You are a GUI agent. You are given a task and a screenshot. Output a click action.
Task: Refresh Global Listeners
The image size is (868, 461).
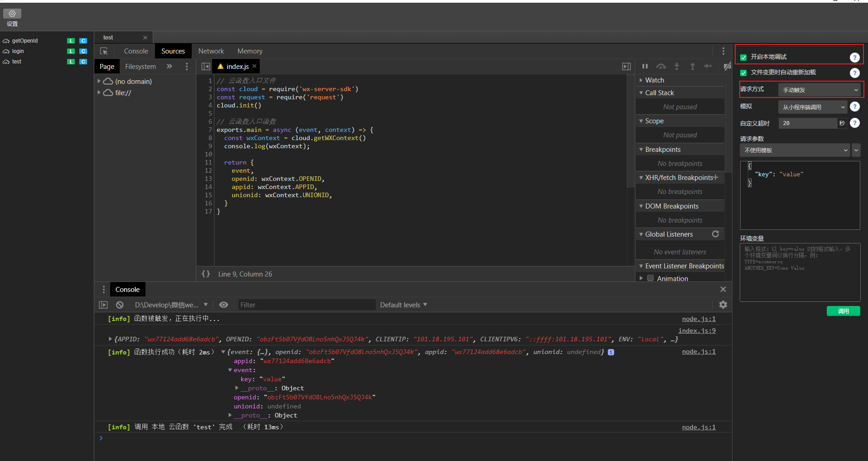click(x=715, y=234)
